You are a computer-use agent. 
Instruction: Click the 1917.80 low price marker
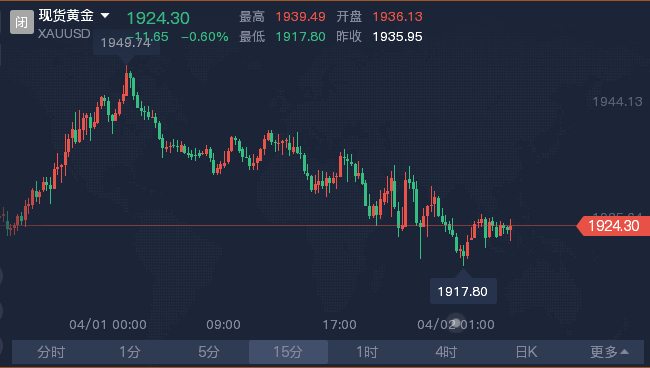click(463, 291)
